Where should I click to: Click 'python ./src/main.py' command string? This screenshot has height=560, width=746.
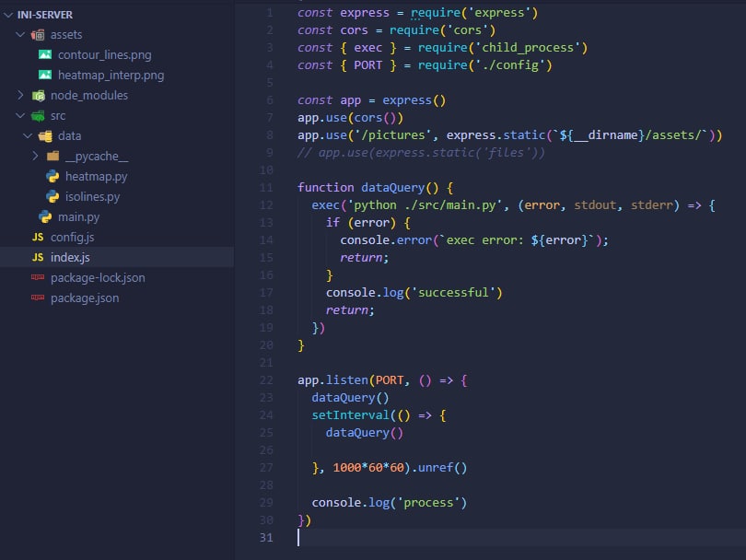pos(425,205)
